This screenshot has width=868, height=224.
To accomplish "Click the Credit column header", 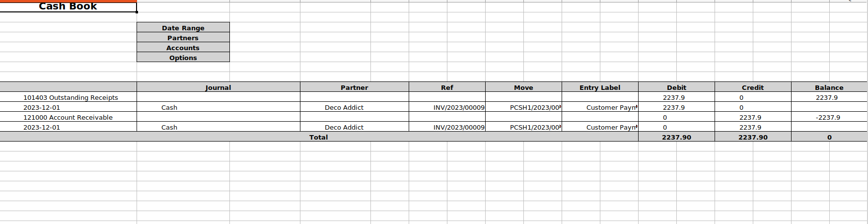I will pos(753,87).
